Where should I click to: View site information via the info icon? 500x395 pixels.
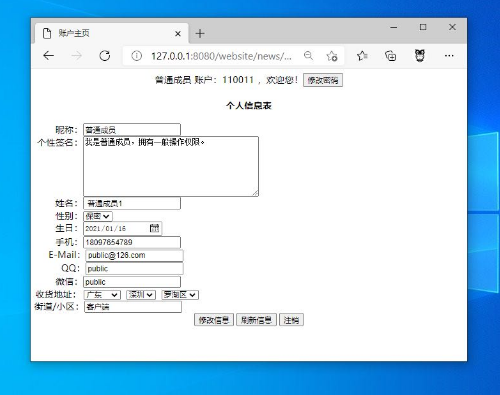pyautogui.click(x=136, y=56)
